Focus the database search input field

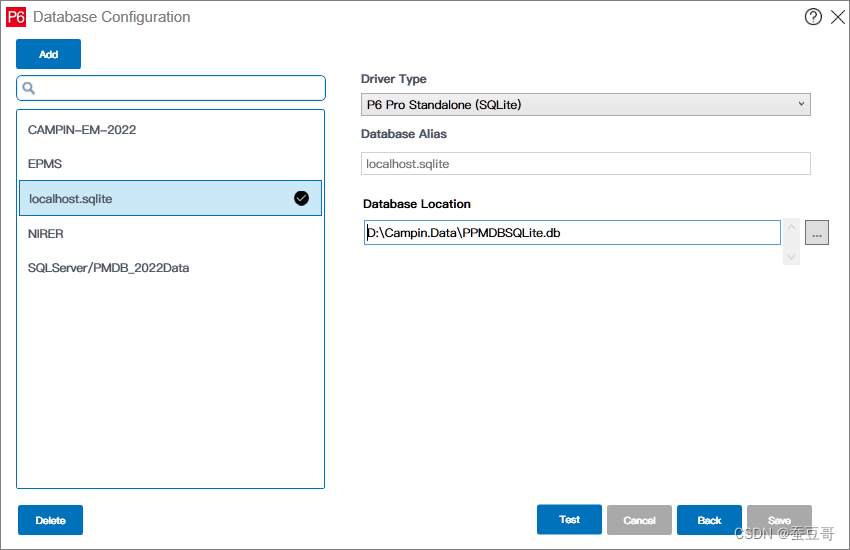click(x=171, y=88)
